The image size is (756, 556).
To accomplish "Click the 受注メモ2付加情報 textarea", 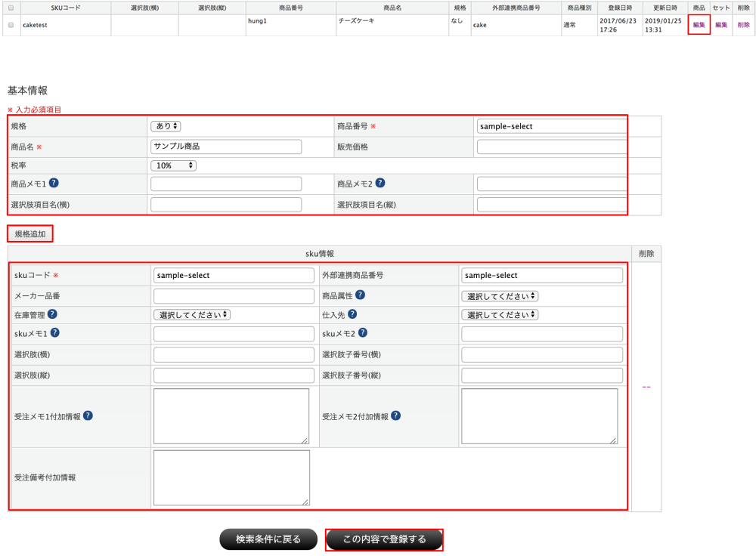I will [x=540, y=416].
